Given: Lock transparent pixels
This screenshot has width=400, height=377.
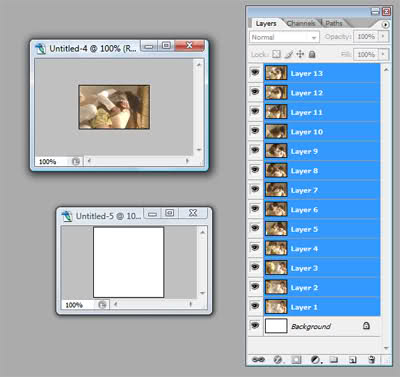Looking at the screenshot, I should click(x=276, y=54).
